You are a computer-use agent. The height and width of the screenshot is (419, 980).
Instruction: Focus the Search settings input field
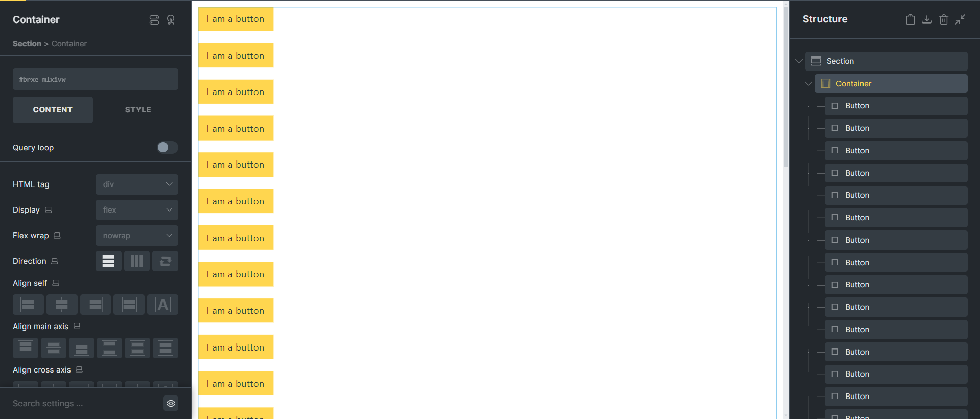coord(84,403)
